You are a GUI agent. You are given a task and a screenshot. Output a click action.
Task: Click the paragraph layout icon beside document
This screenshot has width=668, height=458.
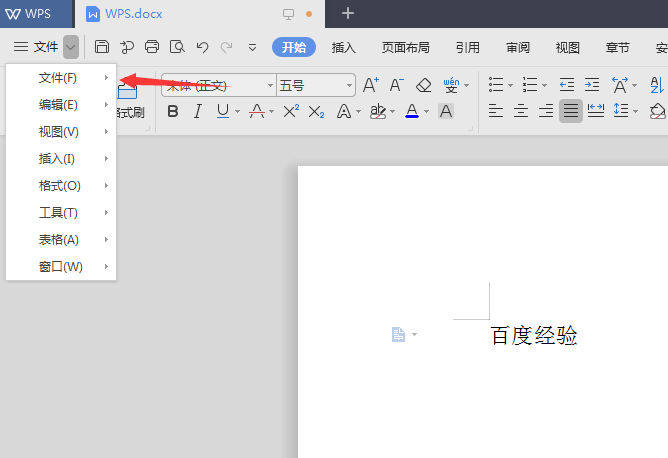pyautogui.click(x=398, y=334)
